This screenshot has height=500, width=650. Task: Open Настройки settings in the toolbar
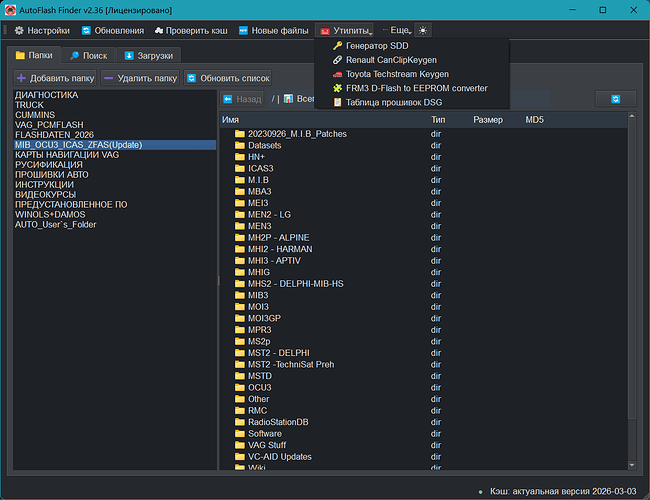tap(42, 31)
